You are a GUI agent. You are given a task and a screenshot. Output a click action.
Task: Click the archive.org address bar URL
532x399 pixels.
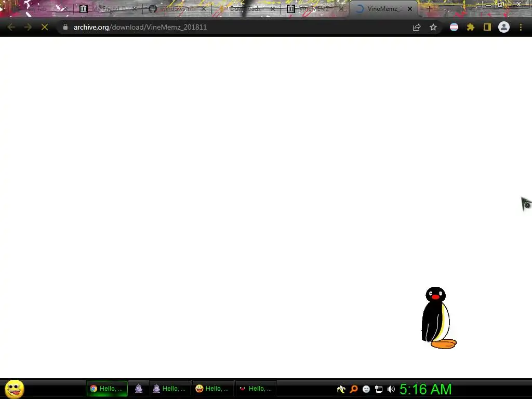(x=140, y=27)
